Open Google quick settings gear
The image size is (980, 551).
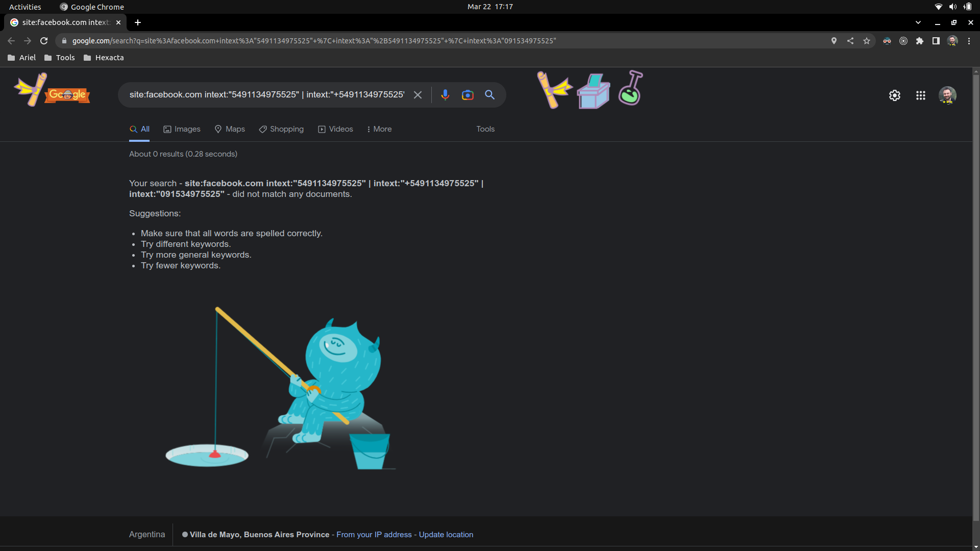pyautogui.click(x=895, y=95)
